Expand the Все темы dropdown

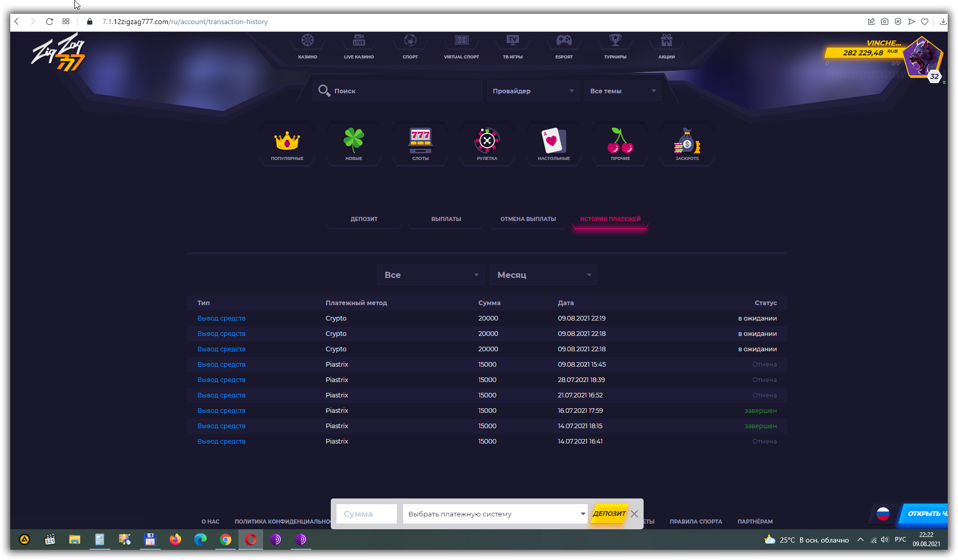pyautogui.click(x=623, y=91)
